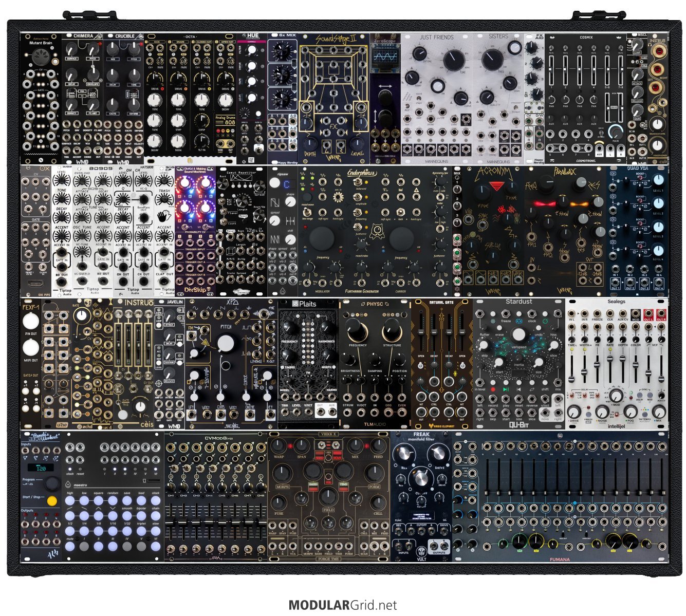Click the red triangle on Acronym module
The width and height of the screenshot is (686, 616).
(497, 186)
